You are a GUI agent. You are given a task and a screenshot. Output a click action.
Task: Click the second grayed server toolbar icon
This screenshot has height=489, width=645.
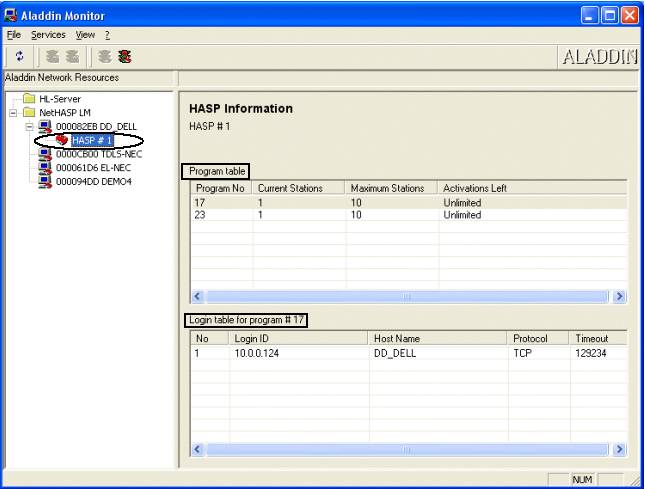point(72,56)
